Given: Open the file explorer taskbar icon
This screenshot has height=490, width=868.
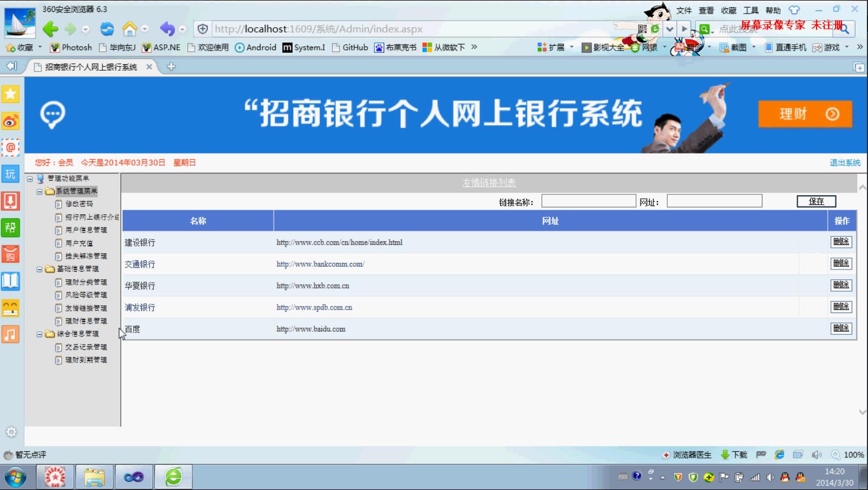Looking at the screenshot, I should click(94, 477).
